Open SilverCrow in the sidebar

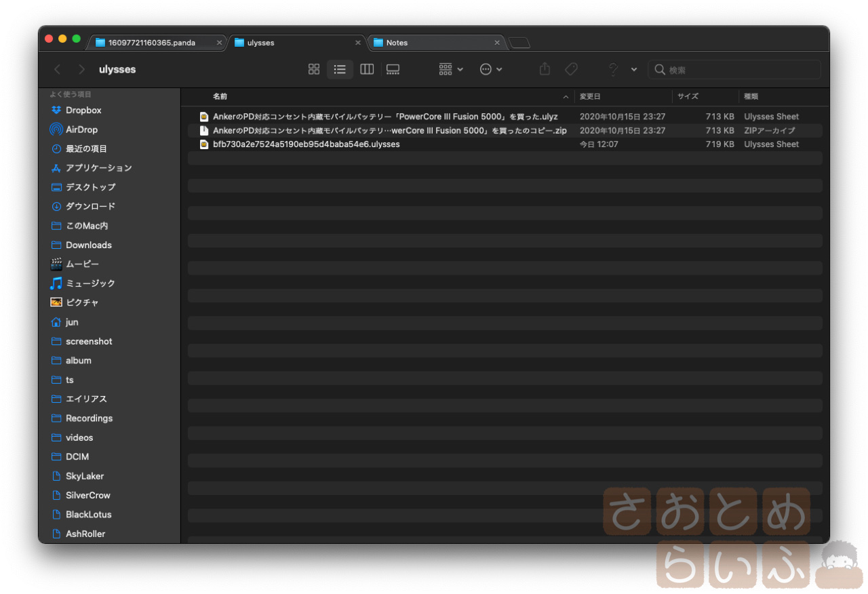(x=87, y=495)
